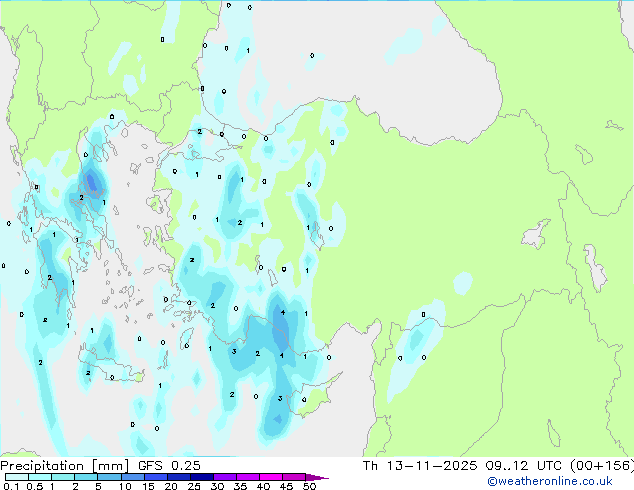This screenshot has width=634, height=490.
Task: Click the above-50 arrow tip of the legend
Action: (317, 477)
